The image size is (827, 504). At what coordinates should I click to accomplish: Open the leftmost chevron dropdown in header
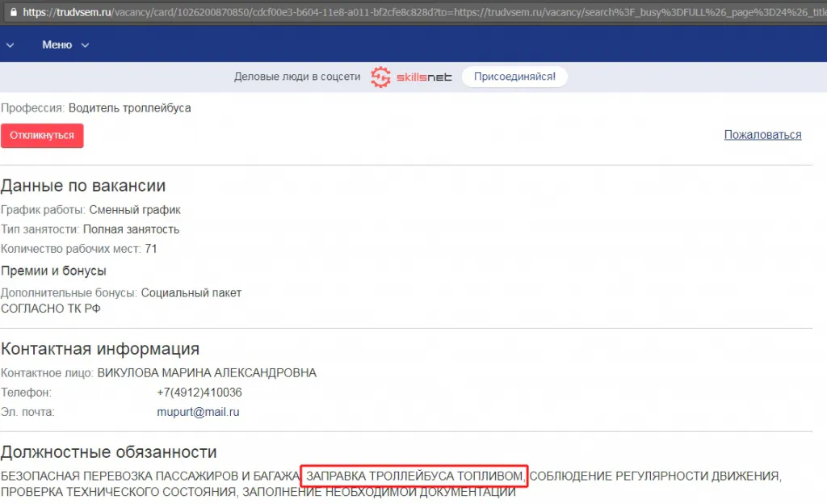pyautogui.click(x=10, y=45)
